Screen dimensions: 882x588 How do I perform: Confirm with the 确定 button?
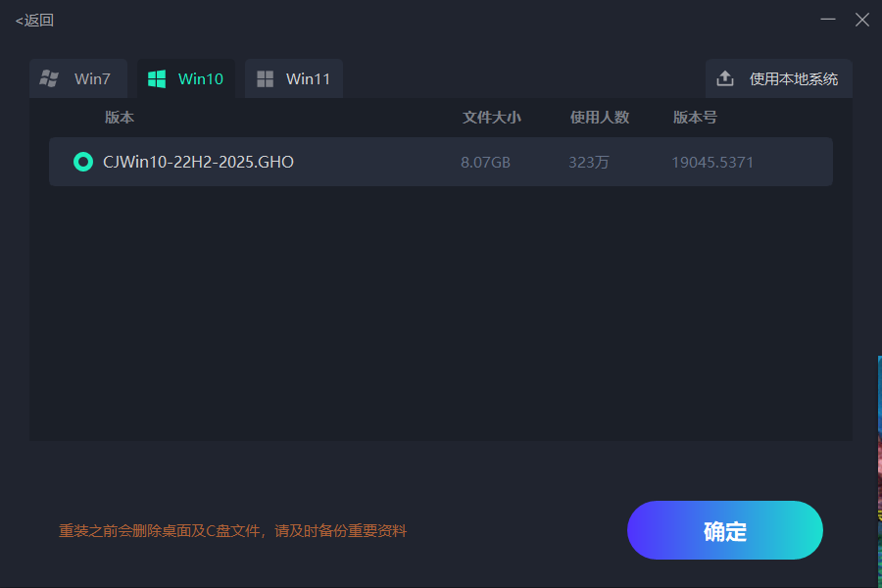click(725, 530)
